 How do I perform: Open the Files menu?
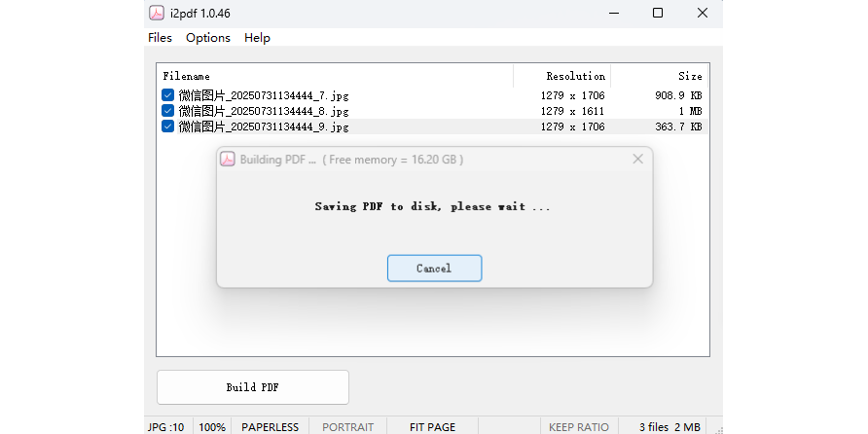(x=160, y=38)
